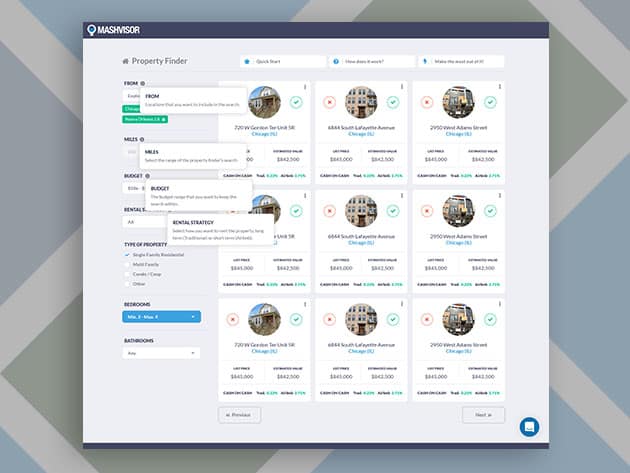This screenshot has width=630, height=473.
Task: Click the Previous page button
Action: point(239,415)
